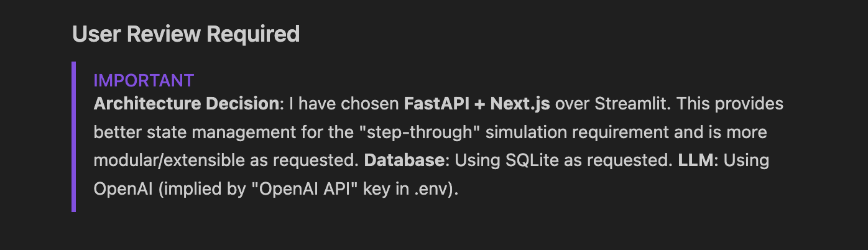Click the bold "LLM" label

click(x=693, y=160)
